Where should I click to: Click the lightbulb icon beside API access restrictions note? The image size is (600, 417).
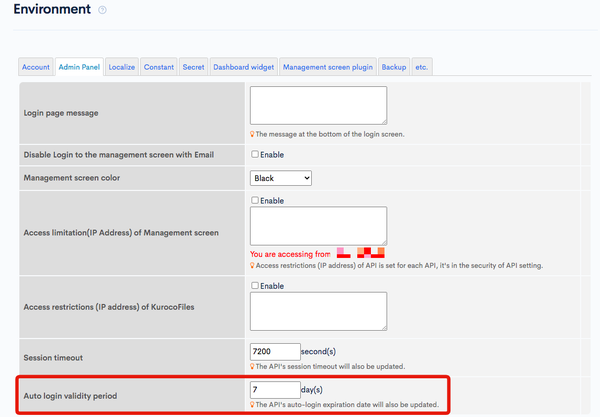tap(252, 266)
